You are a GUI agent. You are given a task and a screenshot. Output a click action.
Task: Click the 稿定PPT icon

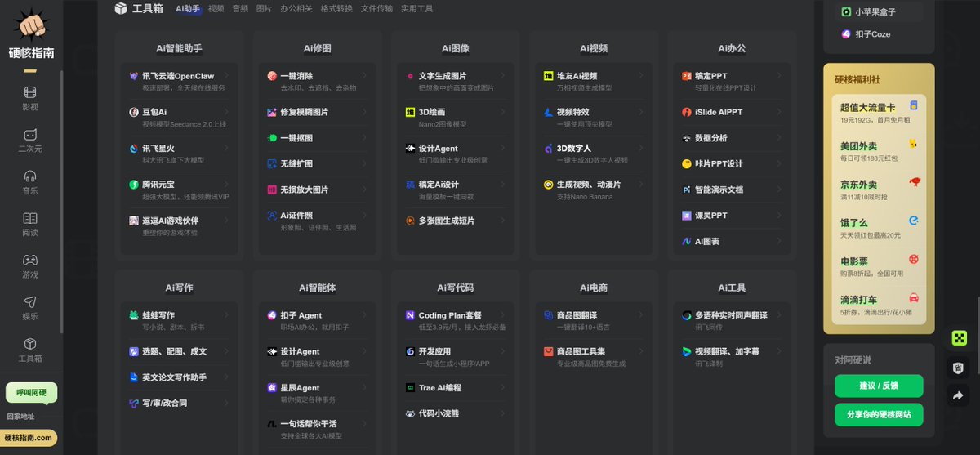[687, 76]
